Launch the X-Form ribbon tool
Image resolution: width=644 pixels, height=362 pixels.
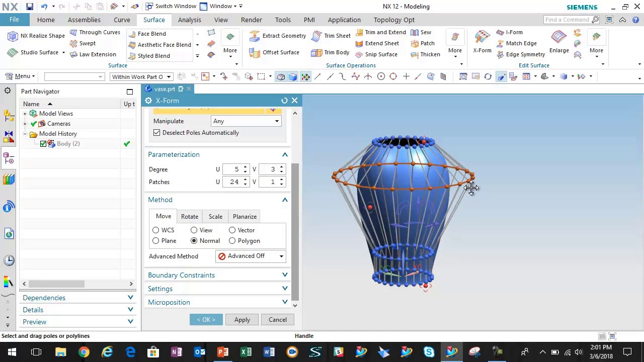482,42
